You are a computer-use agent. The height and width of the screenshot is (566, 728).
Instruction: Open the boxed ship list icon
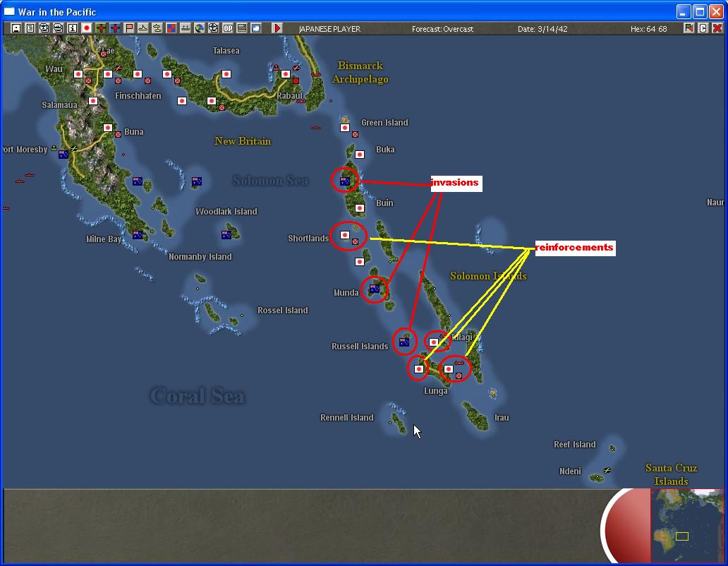pyautogui.click(x=58, y=28)
